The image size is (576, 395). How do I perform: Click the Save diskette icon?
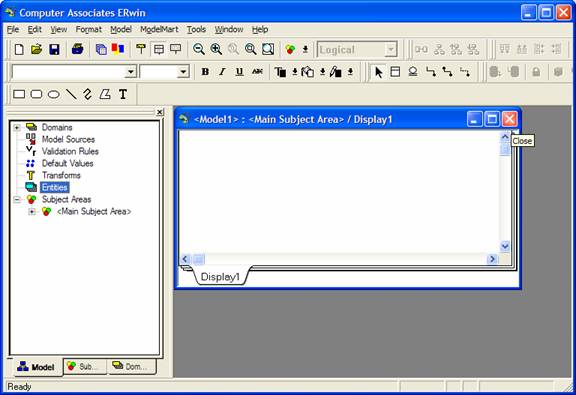(54, 49)
